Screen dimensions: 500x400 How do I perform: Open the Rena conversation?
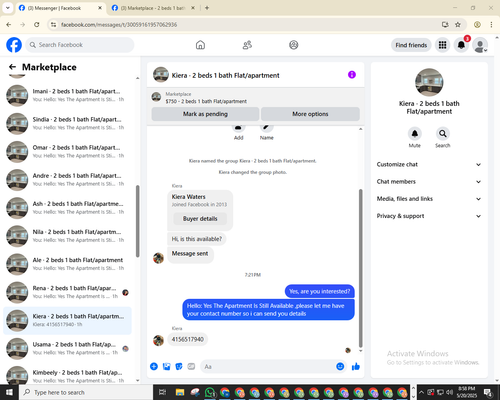tap(67, 292)
